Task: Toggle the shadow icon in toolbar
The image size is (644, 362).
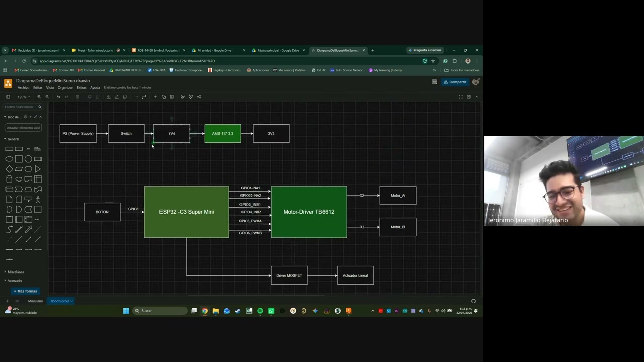Action: [125, 97]
